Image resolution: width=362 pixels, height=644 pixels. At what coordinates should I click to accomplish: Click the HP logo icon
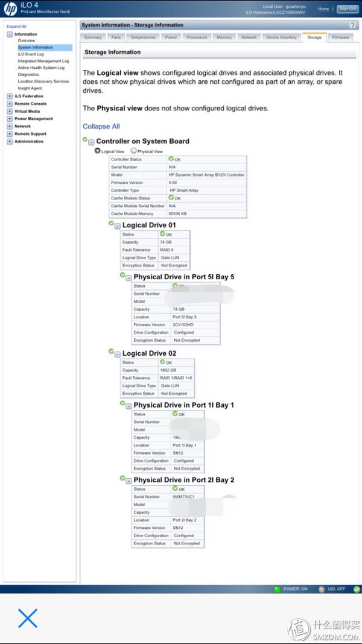click(x=10, y=8)
